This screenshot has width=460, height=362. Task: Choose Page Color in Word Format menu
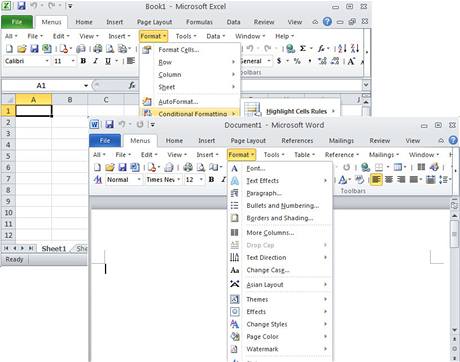click(x=279, y=337)
